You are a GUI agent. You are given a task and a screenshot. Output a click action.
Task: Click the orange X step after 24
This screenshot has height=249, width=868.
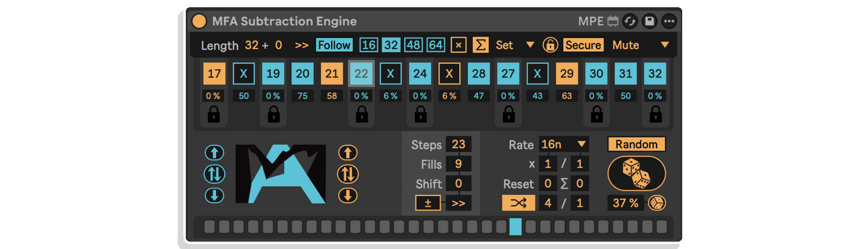point(449,74)
